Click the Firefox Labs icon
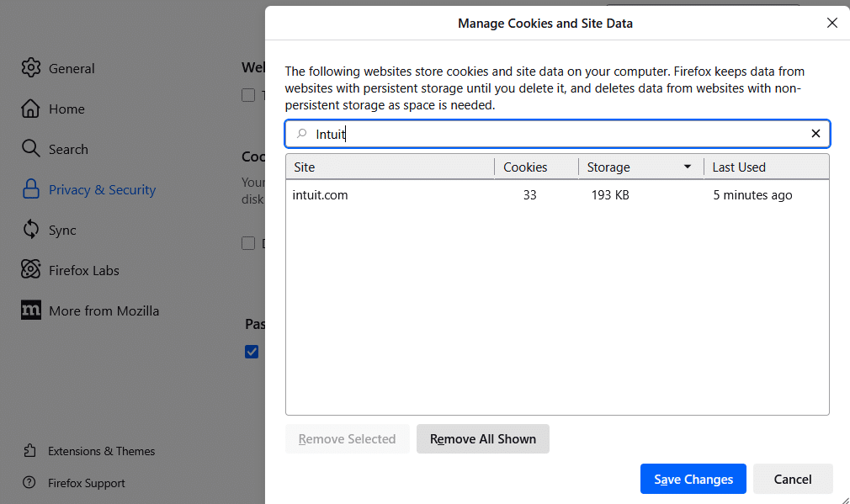This screenshot has height=504, width=850. click(x=31, y=270)
